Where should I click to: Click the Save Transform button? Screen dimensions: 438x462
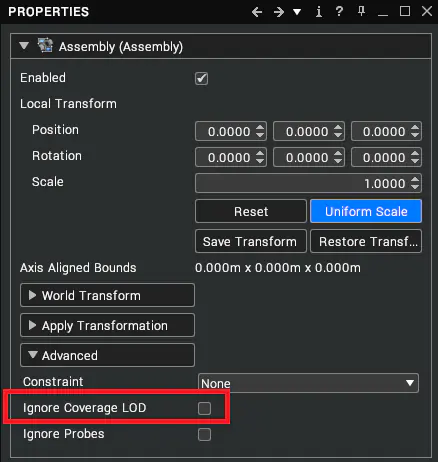tap(251, 241)
